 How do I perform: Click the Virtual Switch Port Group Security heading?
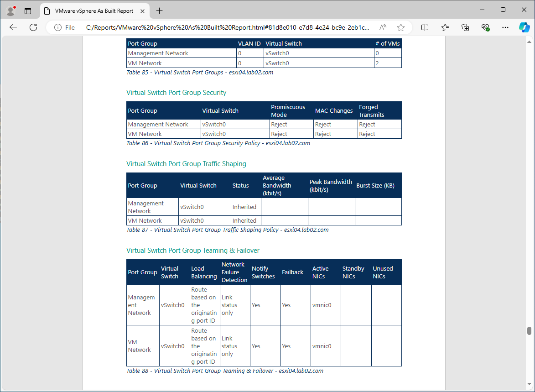(176, 93)
